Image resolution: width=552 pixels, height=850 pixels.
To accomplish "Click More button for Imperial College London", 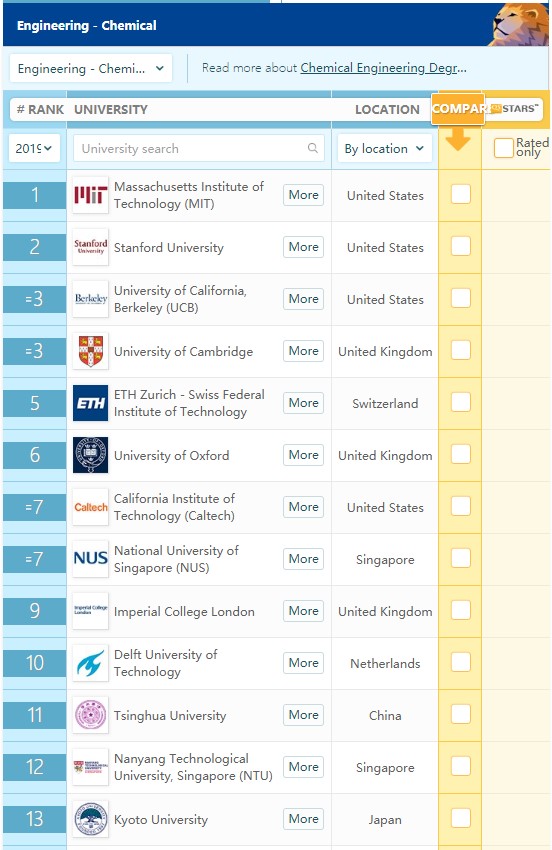I will tap(303, 611).
